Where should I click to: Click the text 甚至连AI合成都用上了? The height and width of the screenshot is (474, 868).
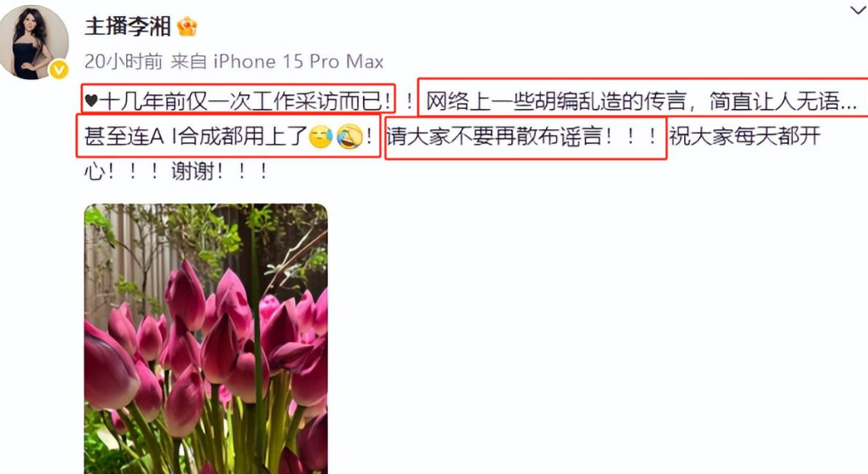coord(196,136)
